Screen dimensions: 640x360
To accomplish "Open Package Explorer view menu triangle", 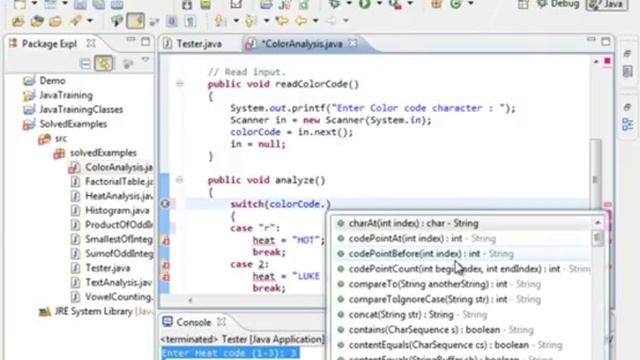I will [x=145, y=60].
